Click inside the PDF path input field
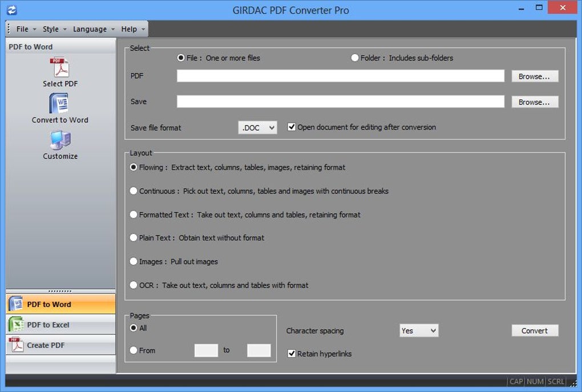Viewport: 582px width, 392px height. 341,76
